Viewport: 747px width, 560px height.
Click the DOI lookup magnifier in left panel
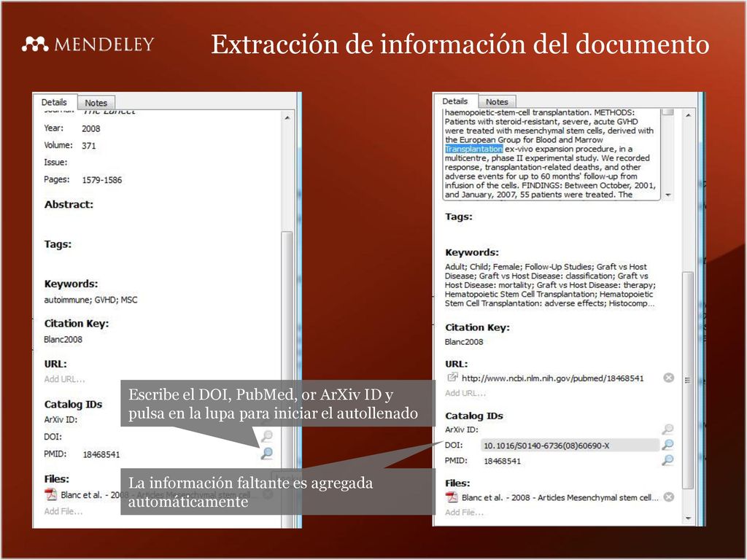(x=267, y=435)
